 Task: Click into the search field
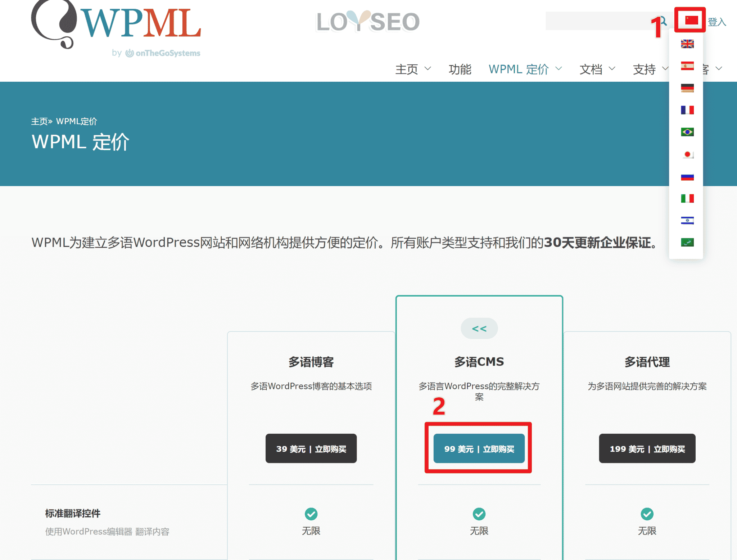[601, 21]
